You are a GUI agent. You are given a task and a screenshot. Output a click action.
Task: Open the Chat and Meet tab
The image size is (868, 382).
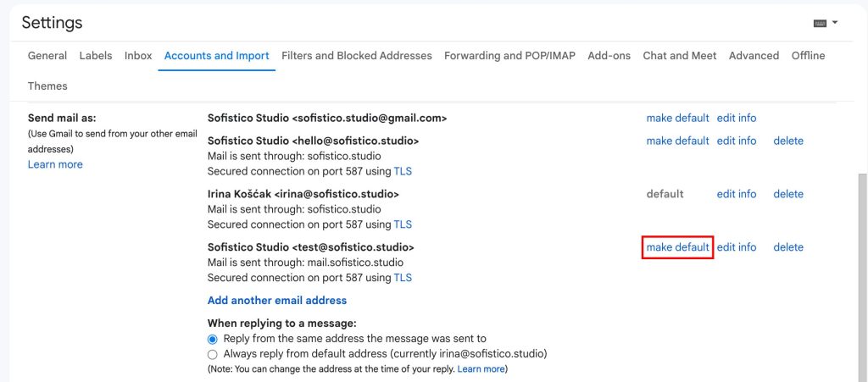click(x=680, y=56)
